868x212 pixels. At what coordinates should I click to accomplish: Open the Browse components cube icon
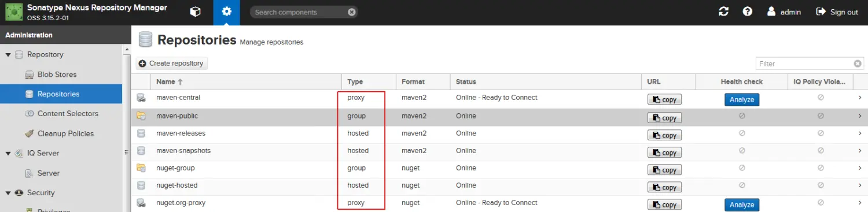196,12
